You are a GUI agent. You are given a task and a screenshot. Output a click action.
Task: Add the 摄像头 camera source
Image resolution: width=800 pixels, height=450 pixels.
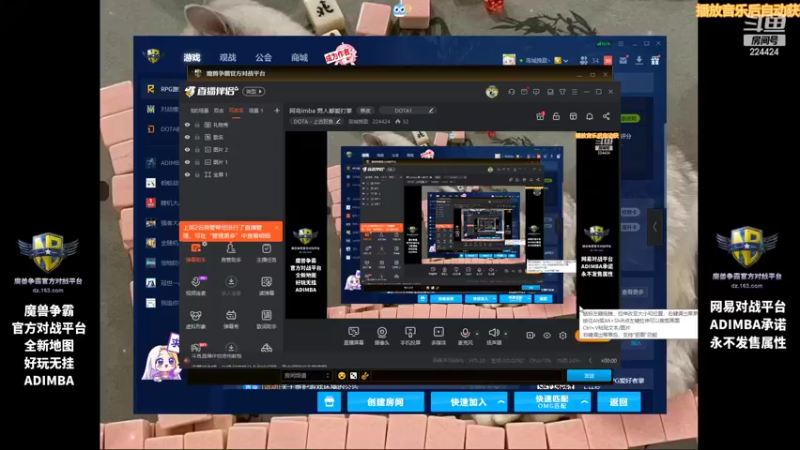(382, 336)
